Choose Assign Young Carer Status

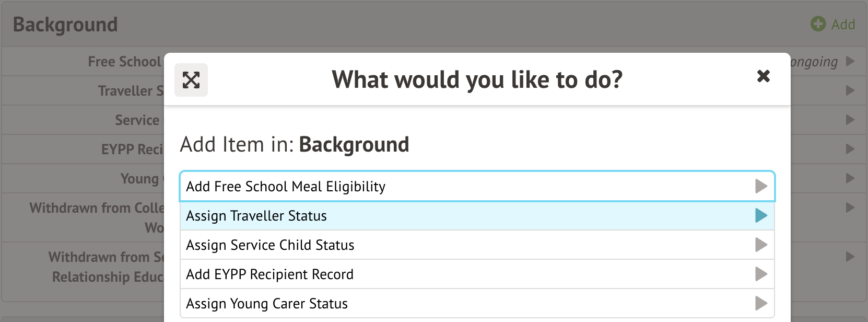point(267,304)
